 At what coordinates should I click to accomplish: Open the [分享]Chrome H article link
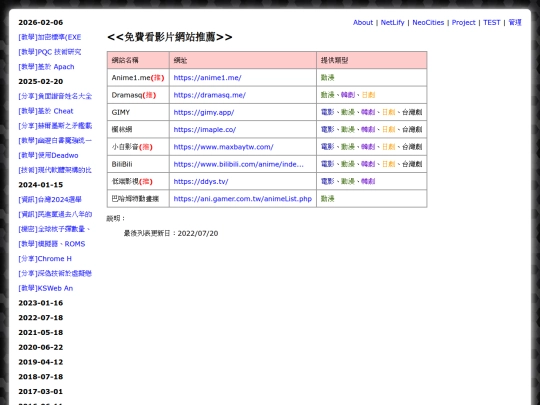click(x=45, y=259)
